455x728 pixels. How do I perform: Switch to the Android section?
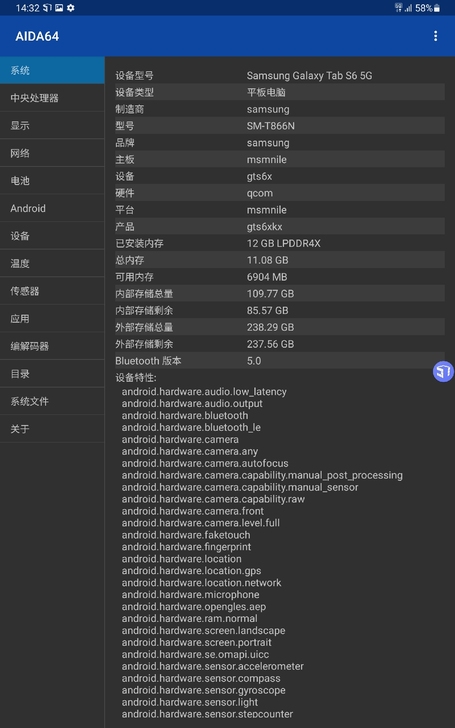(52, 208)
